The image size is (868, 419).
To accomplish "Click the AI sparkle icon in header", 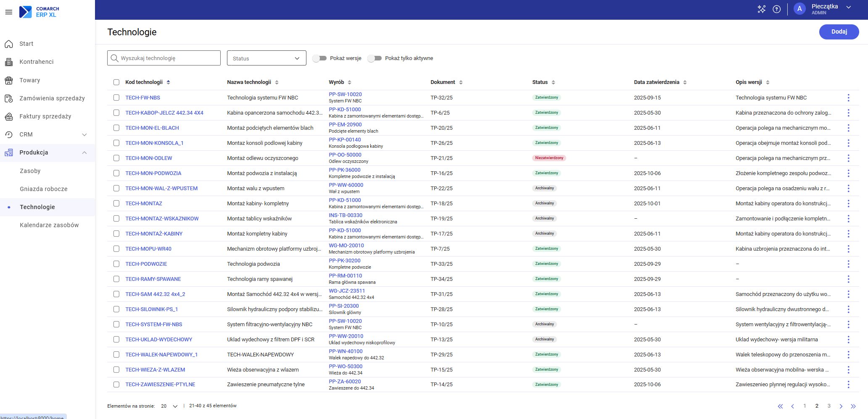I will 761,9.
